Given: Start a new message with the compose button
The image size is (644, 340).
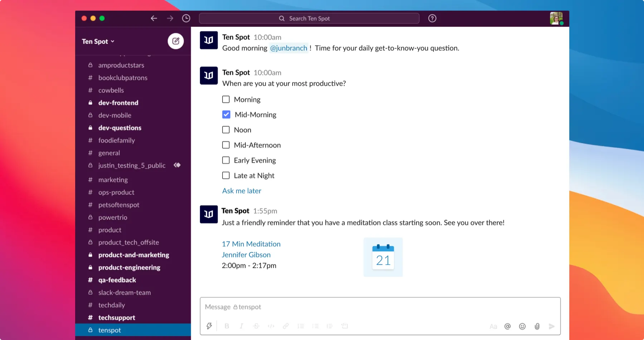Looking at the screenshot, I should coord(176,41).
